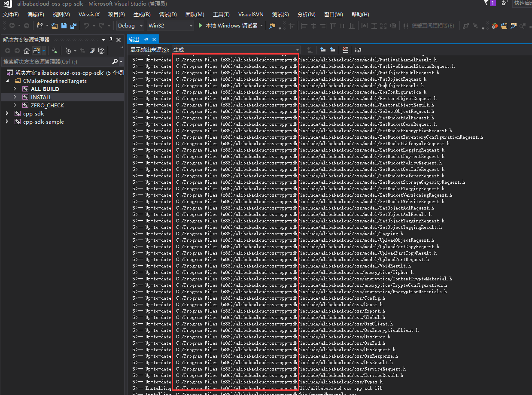The height and width of the screenshot is (395, 532).
Task: Expand the ZERO_CHECK project
Action: tap(15, 105)
